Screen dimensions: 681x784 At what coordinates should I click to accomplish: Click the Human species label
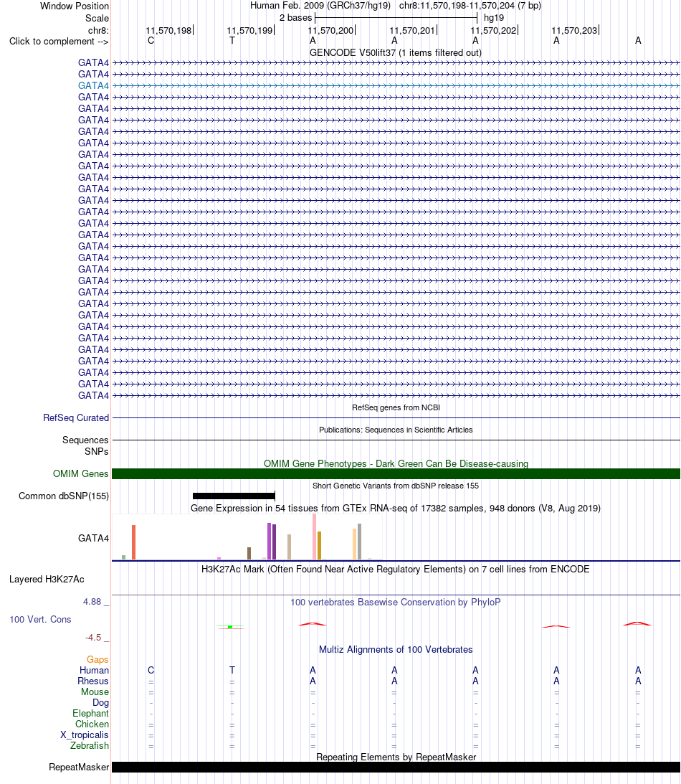(94, 670)
